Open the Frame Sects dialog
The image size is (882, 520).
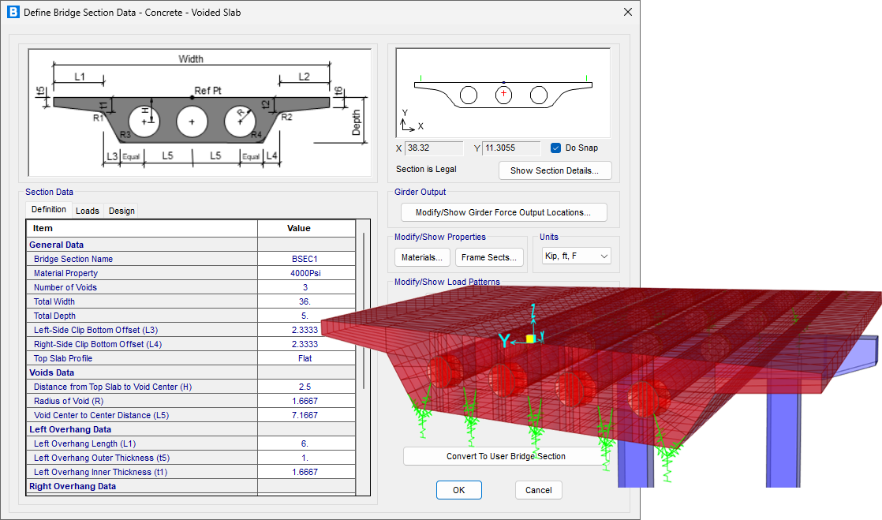(x=489, y=257)
